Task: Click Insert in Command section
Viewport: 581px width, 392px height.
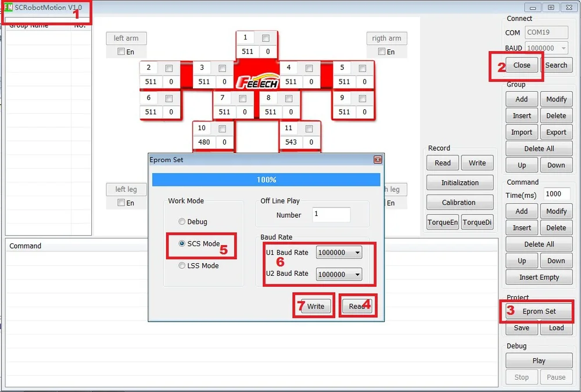Action: [522, 228]
